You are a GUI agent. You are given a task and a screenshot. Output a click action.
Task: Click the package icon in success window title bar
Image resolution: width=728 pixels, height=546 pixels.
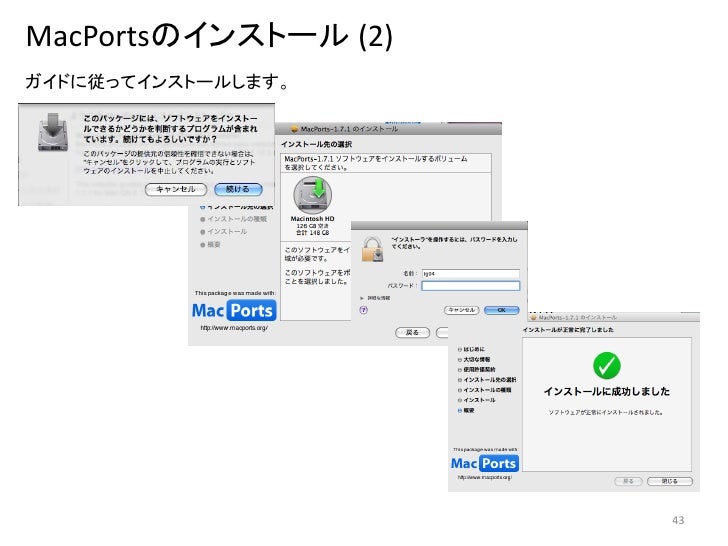[x=533, y=318]
